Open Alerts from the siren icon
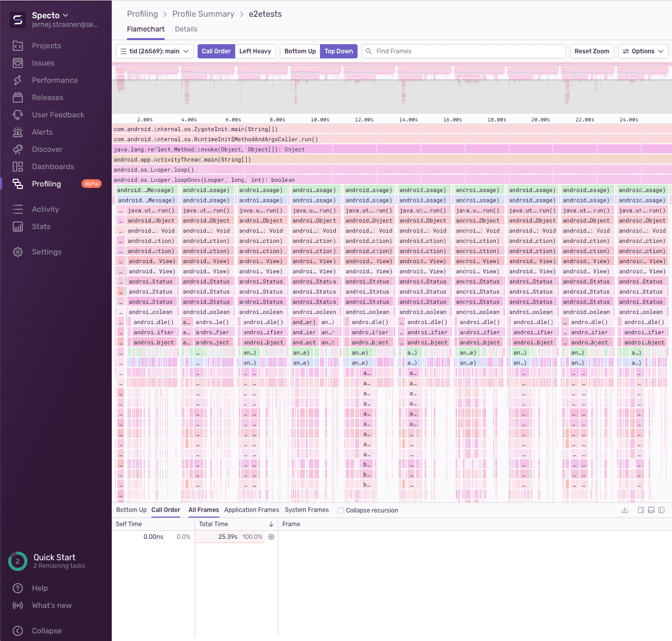Screen dimensions: 672x641 tap(18, 132)
